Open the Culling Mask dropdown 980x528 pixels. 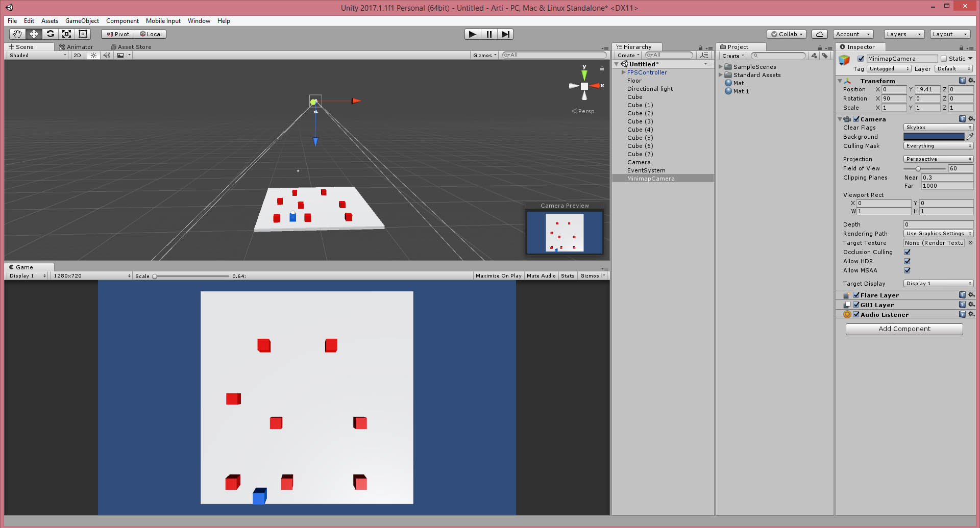point(938,146)
